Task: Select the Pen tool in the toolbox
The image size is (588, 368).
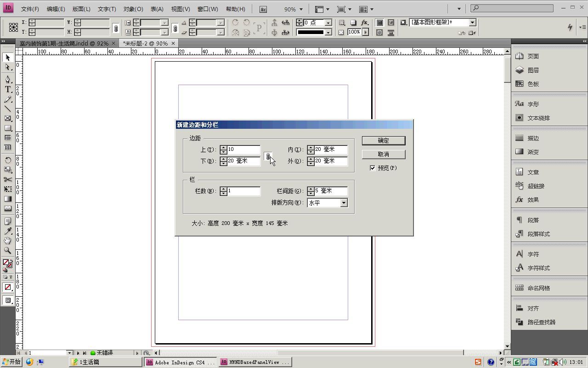Action: coord(7,80)
